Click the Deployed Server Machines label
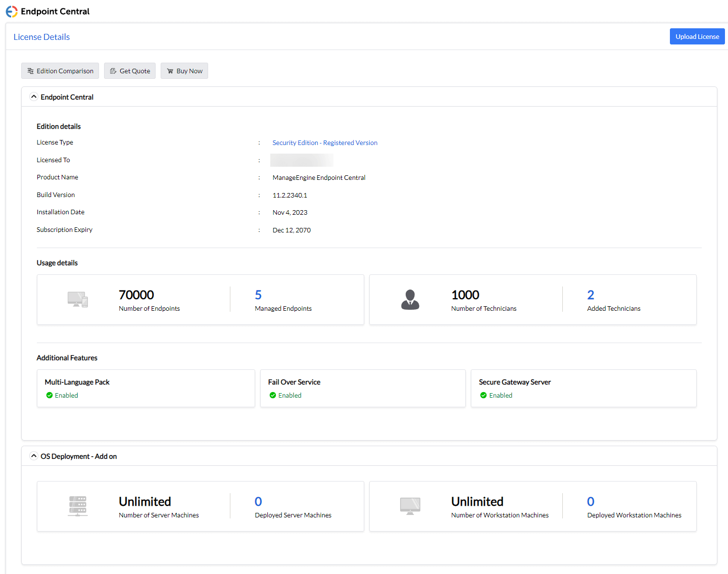This screenshot has height=574, width=728. [293, 515]
